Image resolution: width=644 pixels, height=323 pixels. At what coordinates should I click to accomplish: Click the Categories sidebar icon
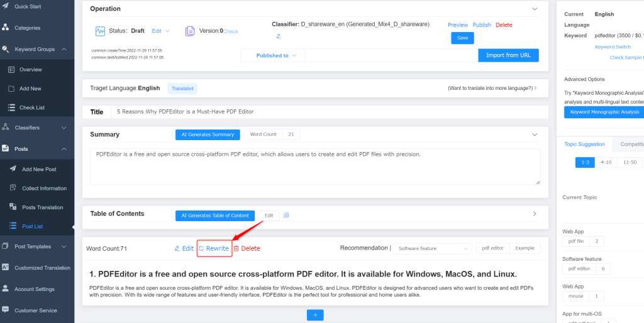tap(5, 28)
